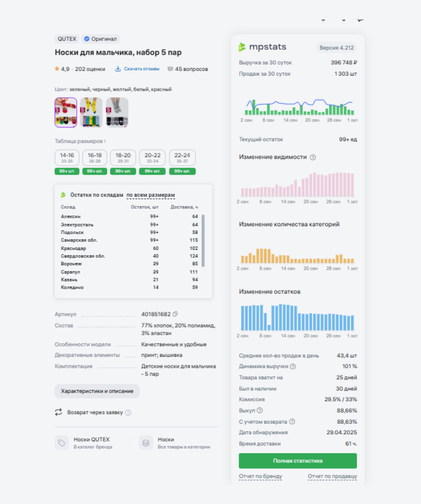Click the mpstats logo in the panel header
421x504 pixels.
(262, 47)
